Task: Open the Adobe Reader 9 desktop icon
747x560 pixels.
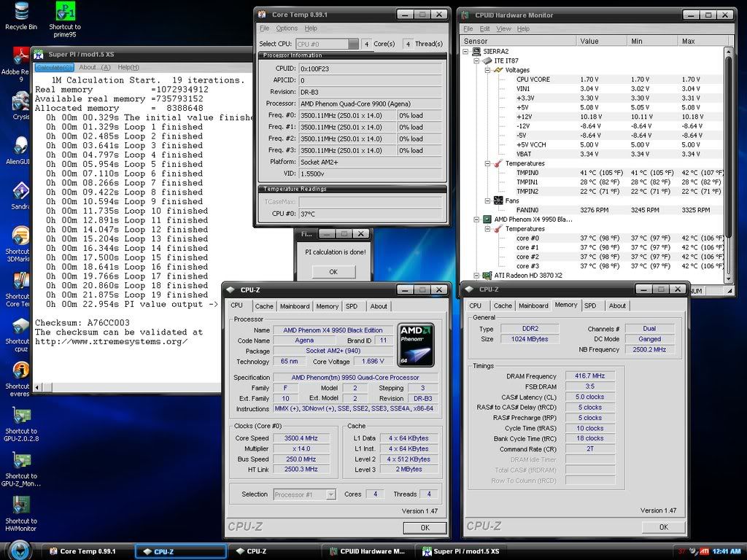Action: [20, 56]
